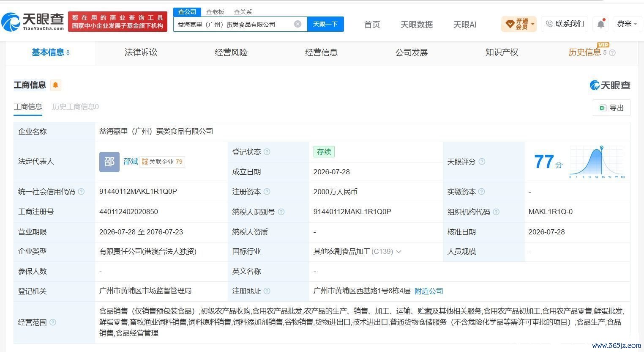Click the help icon next to 经营范围

click(x=53, y=322)
